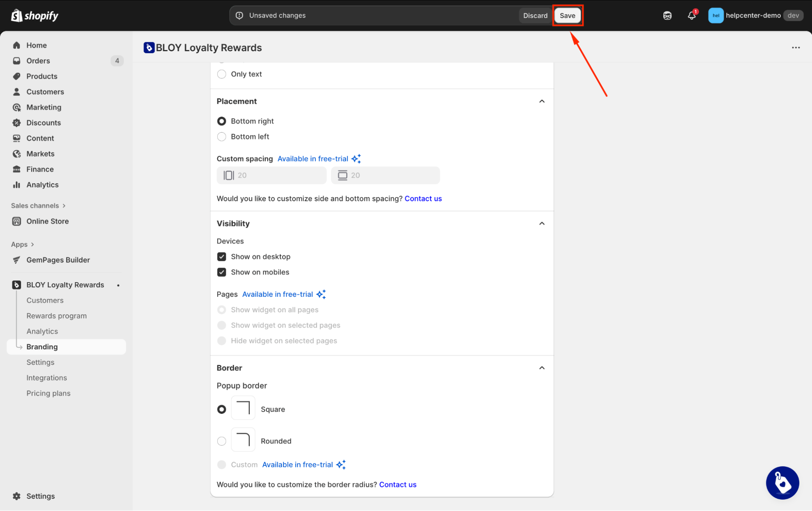
Task: Collapse the Placement section
Action: (541, 101)
